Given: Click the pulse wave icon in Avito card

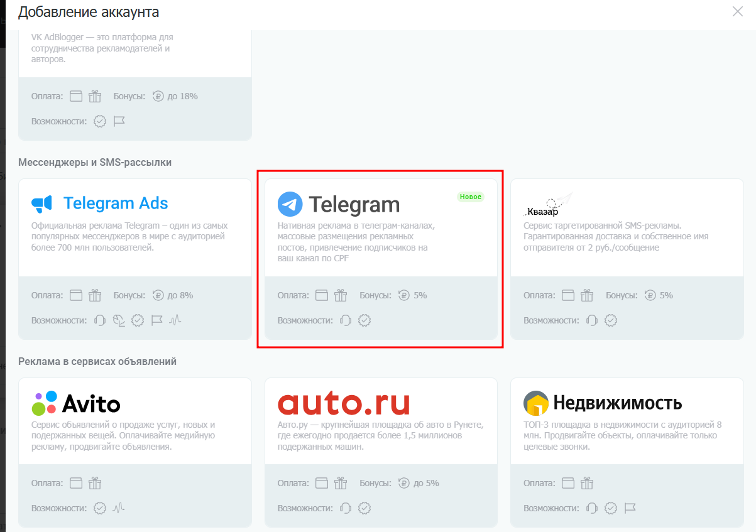Looking at the screenshot, I should (119, 508).
